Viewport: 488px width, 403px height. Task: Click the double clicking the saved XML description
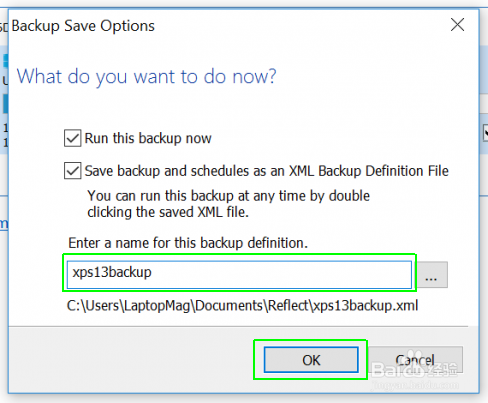tap(228, 204)
